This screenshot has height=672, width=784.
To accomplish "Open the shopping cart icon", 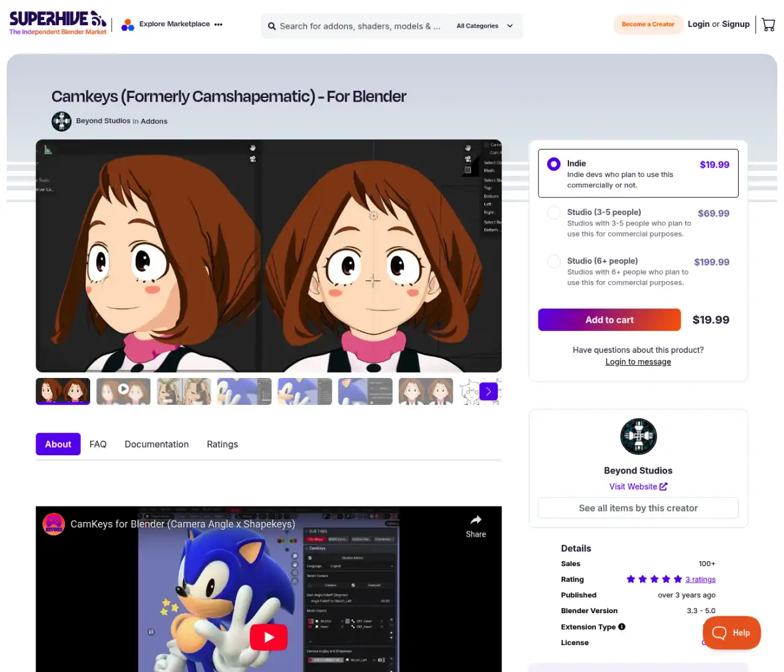I will (x=768, y=25).
